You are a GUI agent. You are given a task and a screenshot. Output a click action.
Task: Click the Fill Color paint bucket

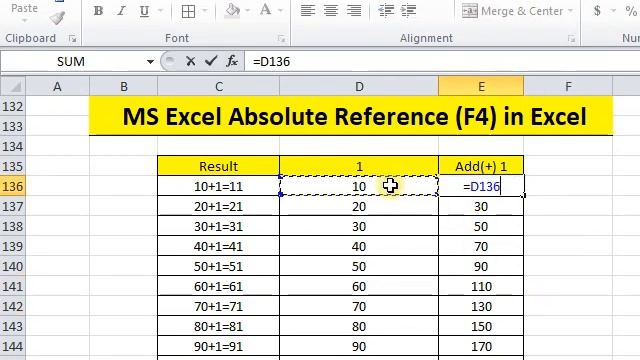point(232,10)
